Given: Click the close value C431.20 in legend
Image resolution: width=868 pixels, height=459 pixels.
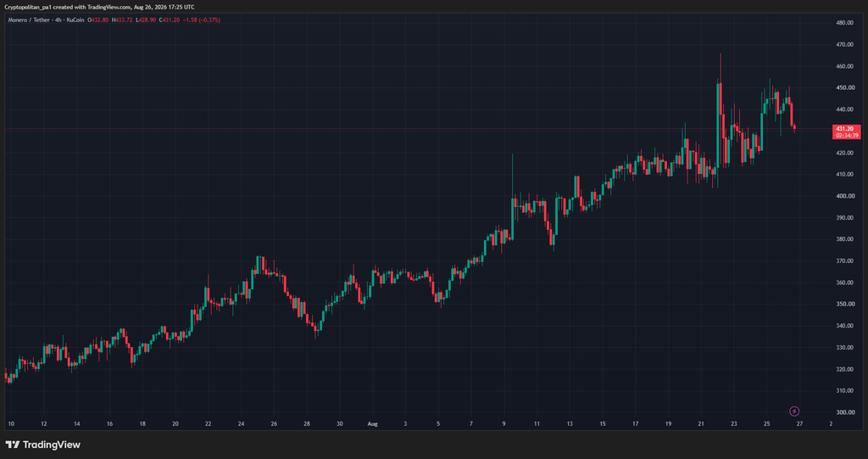Looking at the screenshot, I should [169, 20].
